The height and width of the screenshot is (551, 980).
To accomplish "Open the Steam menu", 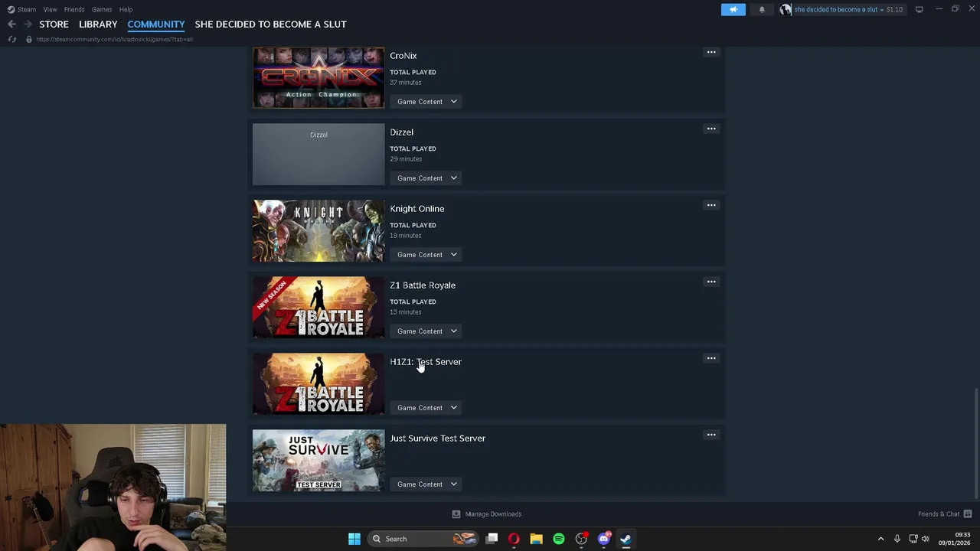I will click(x=27, y=9).
